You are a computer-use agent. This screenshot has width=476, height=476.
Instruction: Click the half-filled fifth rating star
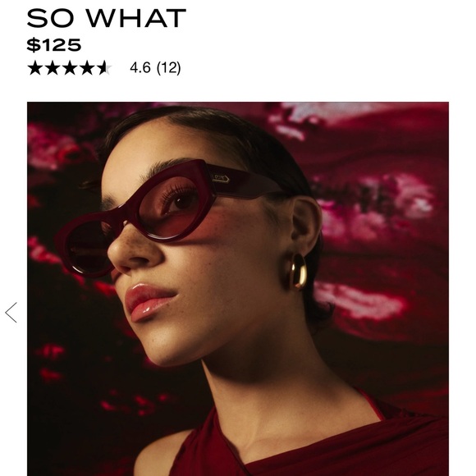tap(104, 67)
